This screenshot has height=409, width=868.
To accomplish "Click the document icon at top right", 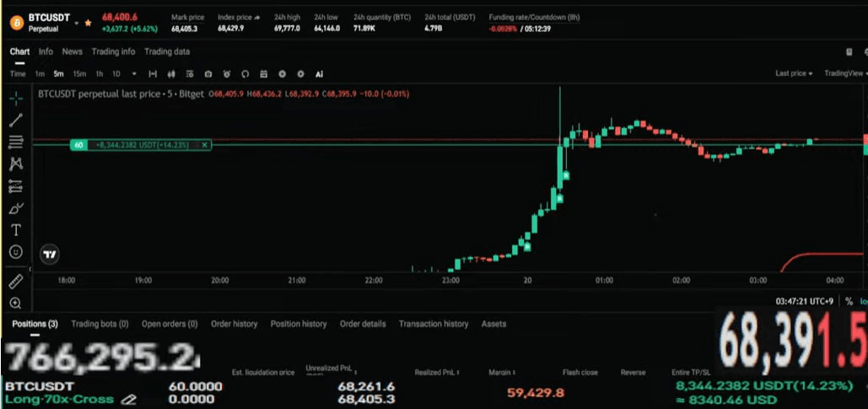I will click(x=849, y=52).
